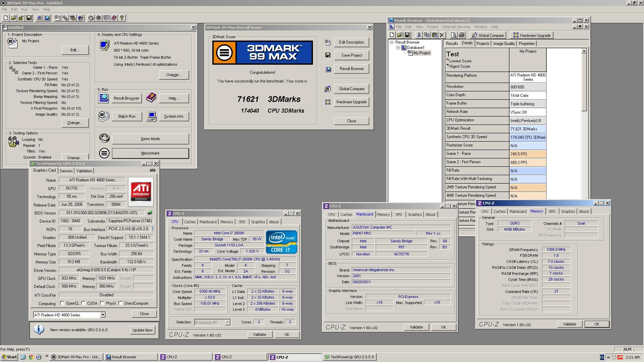The height and width of the screenshot is (362, 644).
Task: Click Change... button in Display and CPU Settings
Action: click(174, 75)
